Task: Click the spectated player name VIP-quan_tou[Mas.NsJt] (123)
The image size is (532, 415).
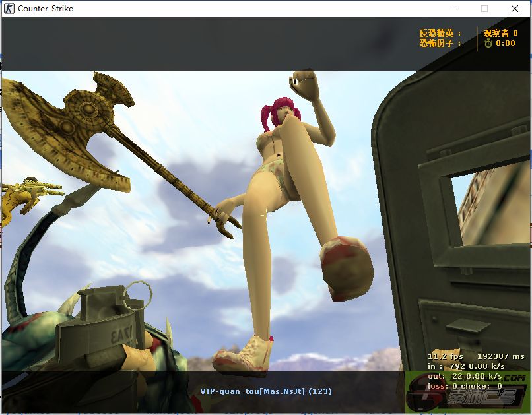Action: [266, 391]
